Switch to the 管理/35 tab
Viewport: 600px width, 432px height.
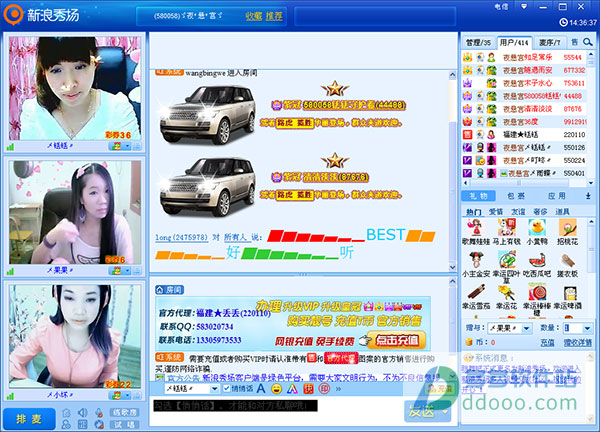(x=478, y=42)
